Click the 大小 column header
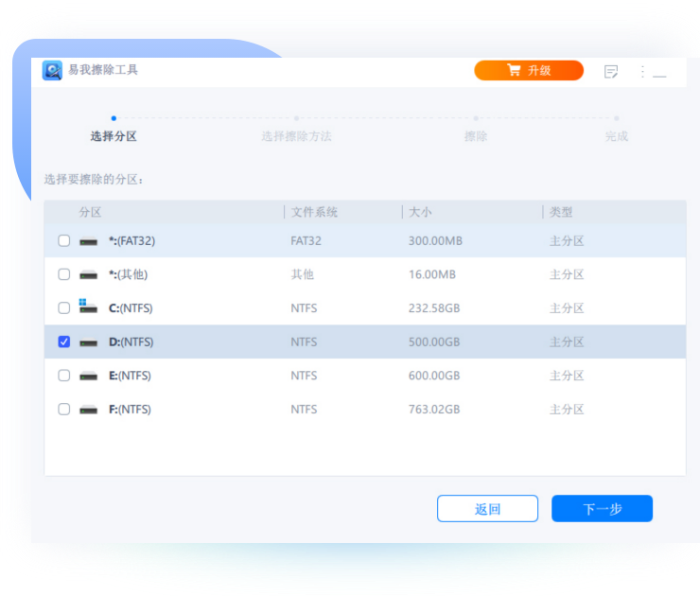 [420, 212]
